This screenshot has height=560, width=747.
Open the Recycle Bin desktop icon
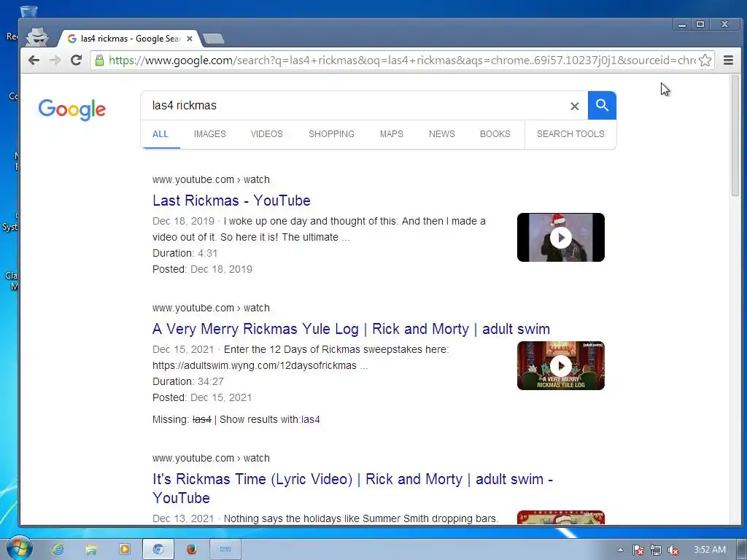[27, 10]
